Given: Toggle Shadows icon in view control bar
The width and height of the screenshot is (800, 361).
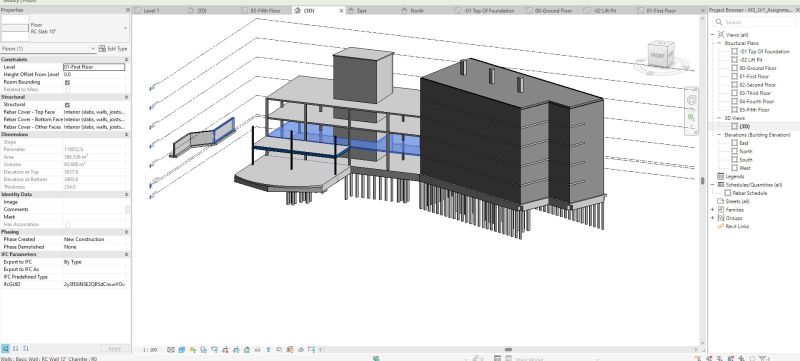Looking at the screenshot, I should coord(203,350).
